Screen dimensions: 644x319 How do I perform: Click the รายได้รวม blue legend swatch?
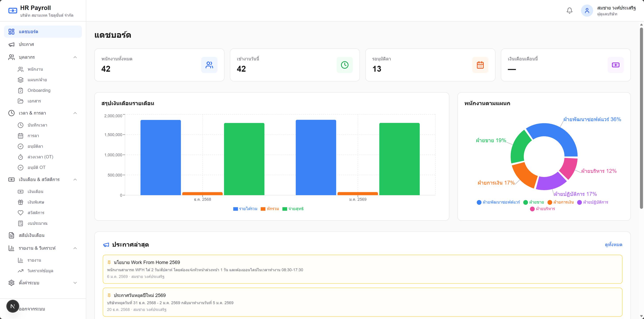tap(235, 209)
